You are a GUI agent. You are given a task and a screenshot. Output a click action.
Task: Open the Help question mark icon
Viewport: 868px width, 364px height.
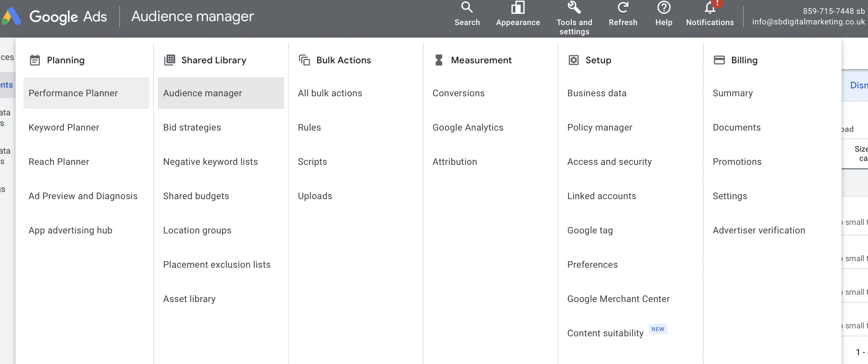663,7
